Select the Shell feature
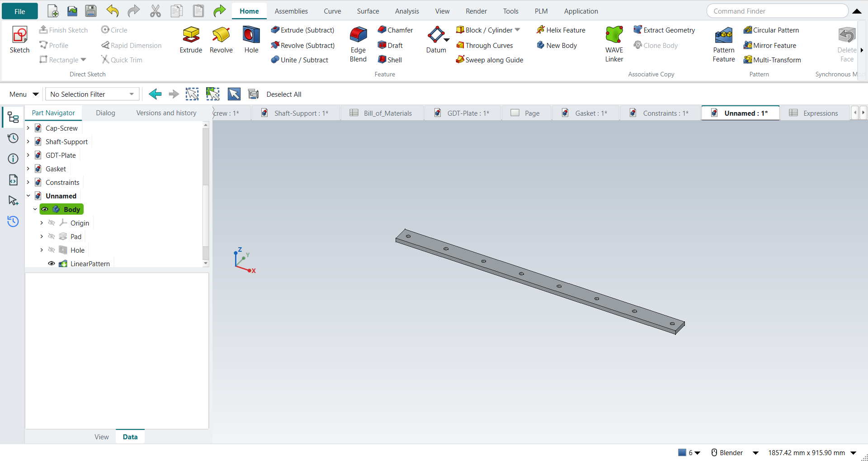 [x=390, y=60]
